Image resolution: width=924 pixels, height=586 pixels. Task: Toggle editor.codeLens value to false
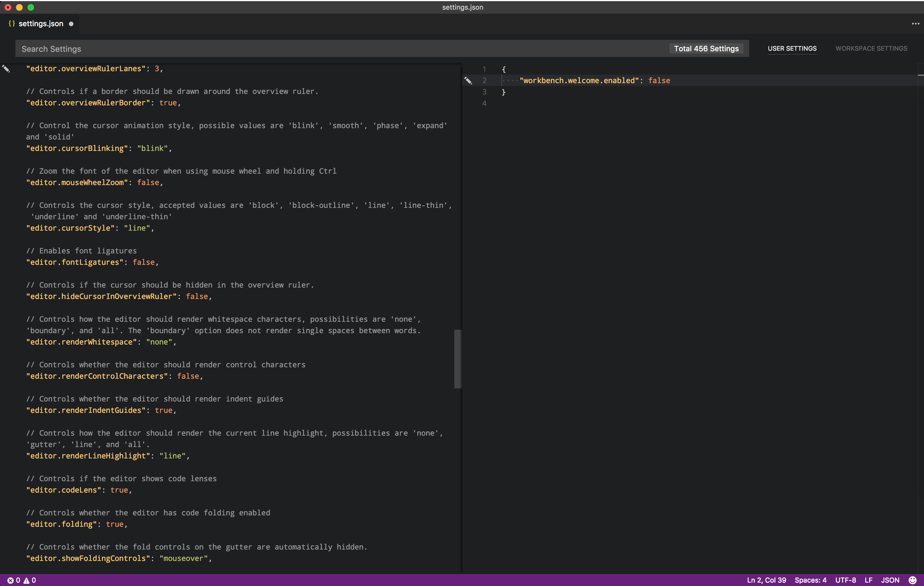coord(120,490)
